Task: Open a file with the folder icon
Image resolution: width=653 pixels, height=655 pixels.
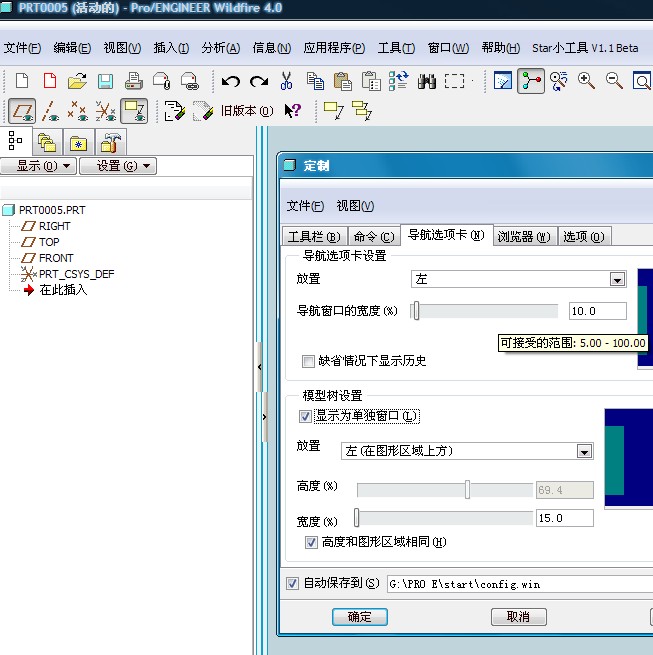Action: [x=77, y=81]
